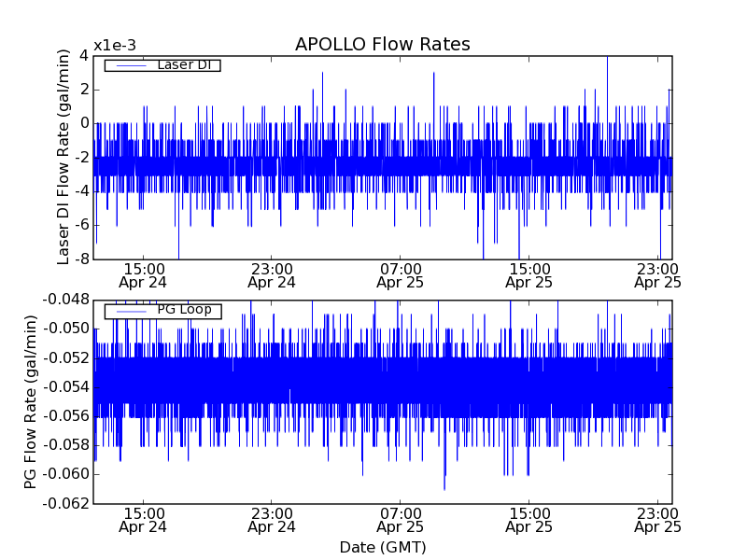The image size is (747, 560).
Task: Click "23:00 Apr 25" under the Laser DI plot
Action: pyautogui.click(x=658, y=276)
